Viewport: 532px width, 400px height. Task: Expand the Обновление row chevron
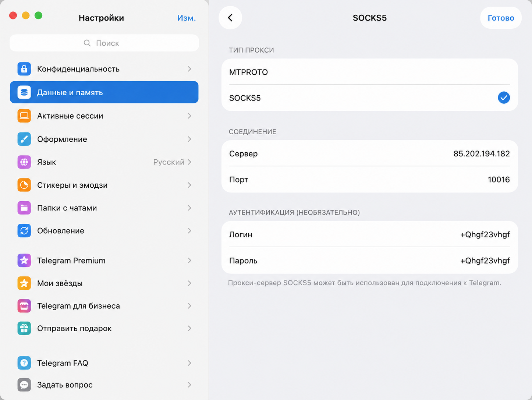[x=189, y=231]
